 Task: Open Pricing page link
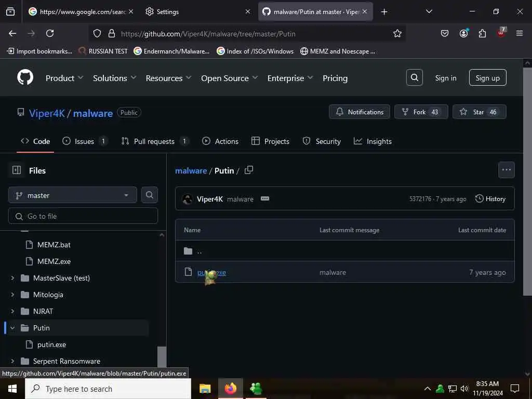coord(335,78)
